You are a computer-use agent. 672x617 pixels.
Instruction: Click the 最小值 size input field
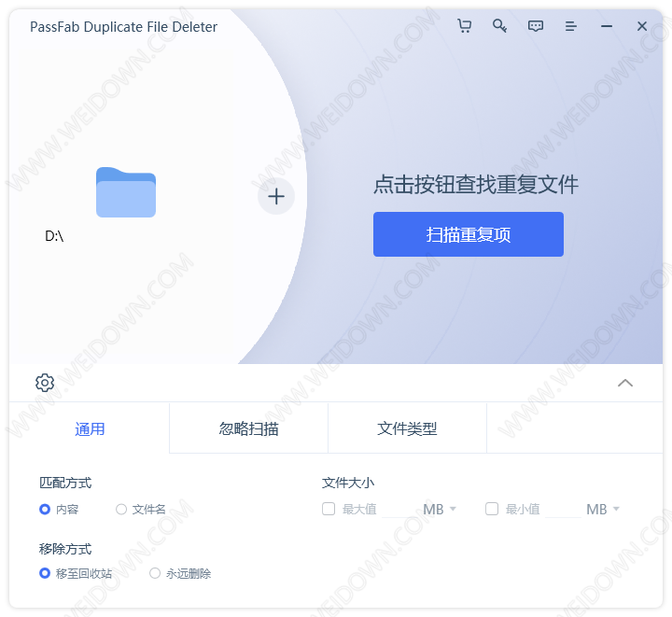(563, 510)
